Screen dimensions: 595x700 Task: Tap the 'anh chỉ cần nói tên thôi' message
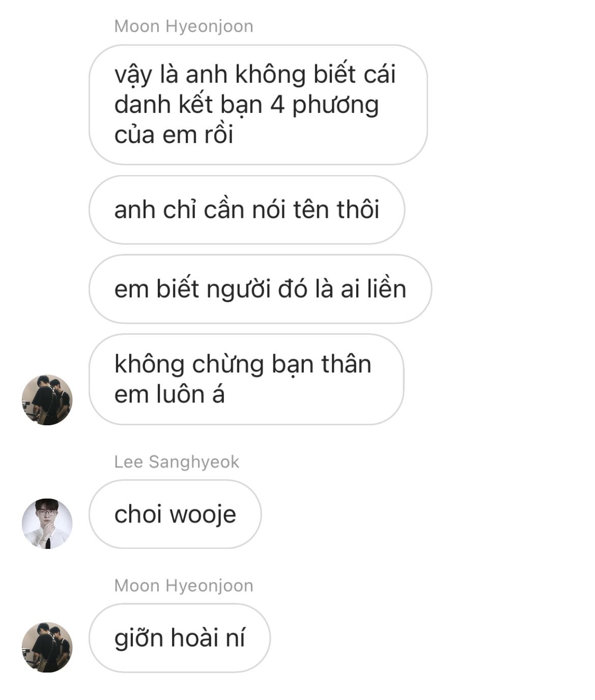coord(247,210)
